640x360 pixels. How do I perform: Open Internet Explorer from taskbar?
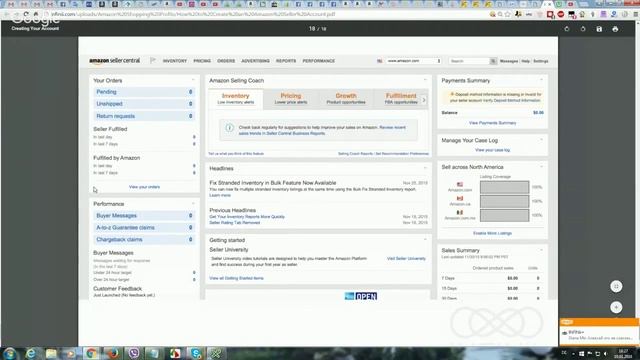pos(31,353)
